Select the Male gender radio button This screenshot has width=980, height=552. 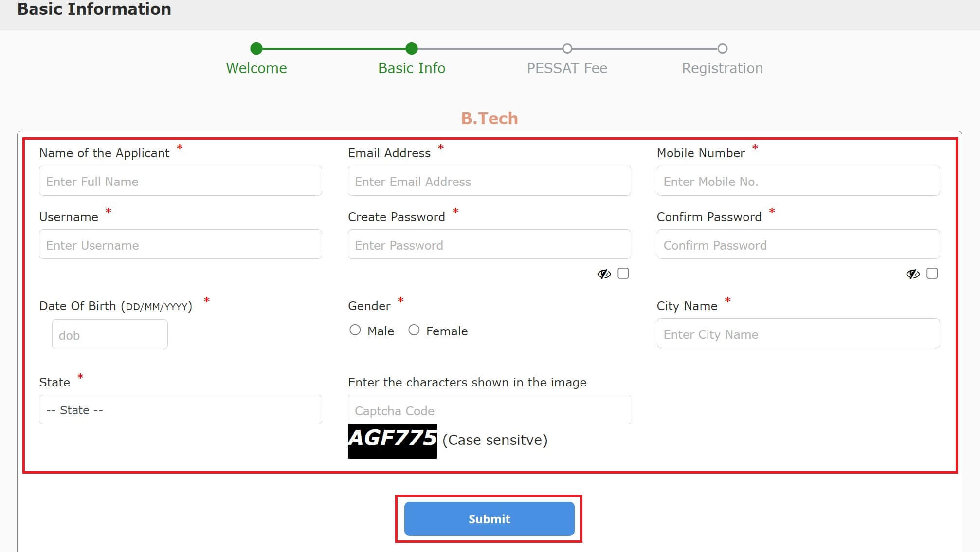click(x=355, y=330)
